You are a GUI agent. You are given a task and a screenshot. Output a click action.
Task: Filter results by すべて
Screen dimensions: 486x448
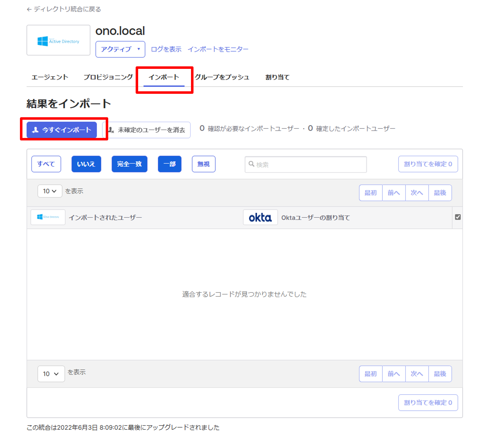point(46,164)
